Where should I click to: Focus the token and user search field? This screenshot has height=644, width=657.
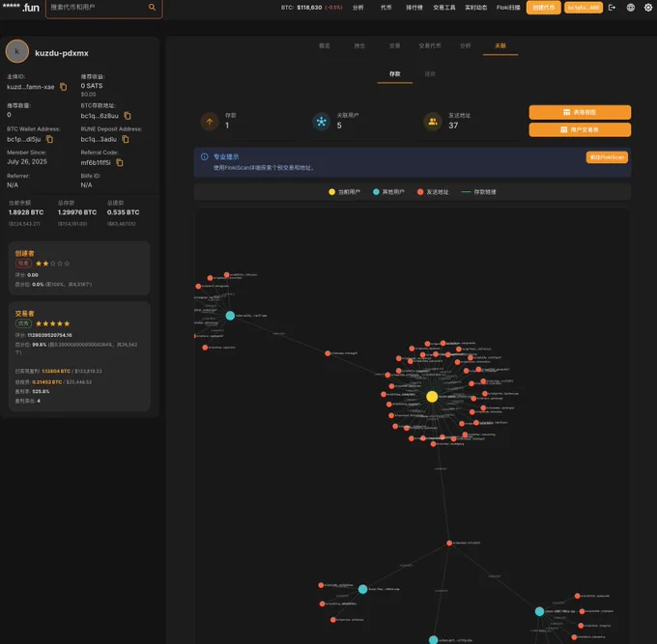103,8
